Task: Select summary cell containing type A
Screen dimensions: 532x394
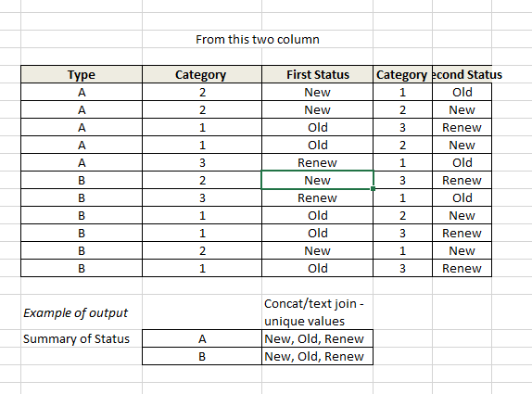Action: tap(202, 338)
